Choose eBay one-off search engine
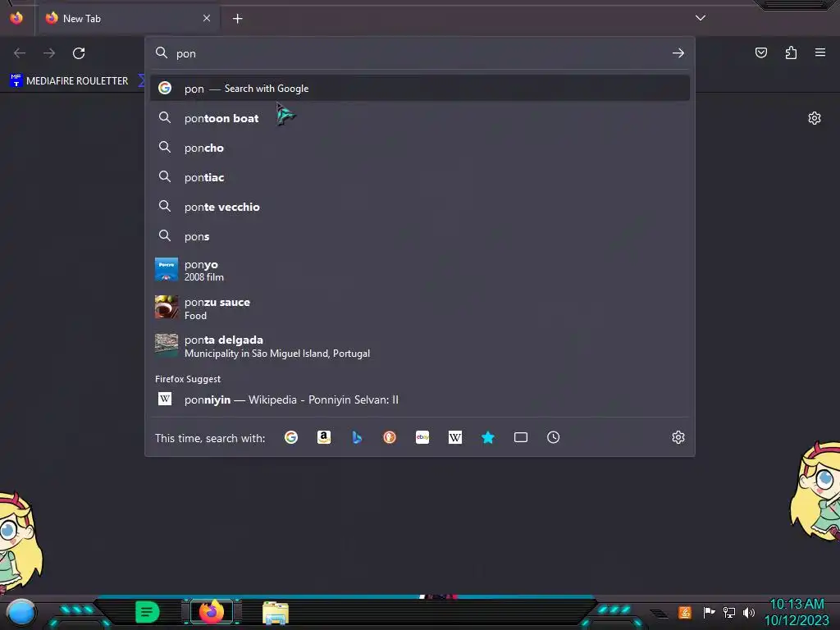Screen dimensions: 840x630 click(422, 438)
